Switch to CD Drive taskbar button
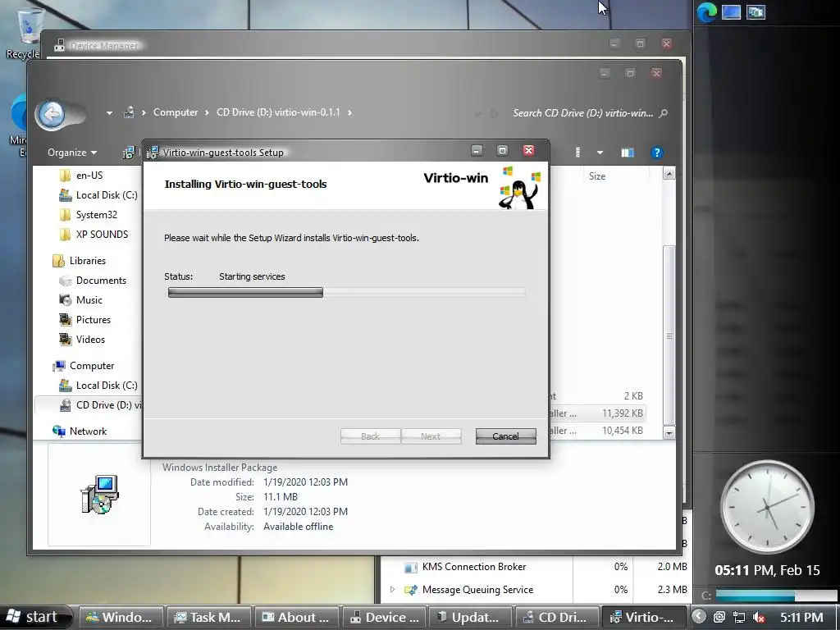The height and width of the screenshot is (630, 840). coord(558,617)
